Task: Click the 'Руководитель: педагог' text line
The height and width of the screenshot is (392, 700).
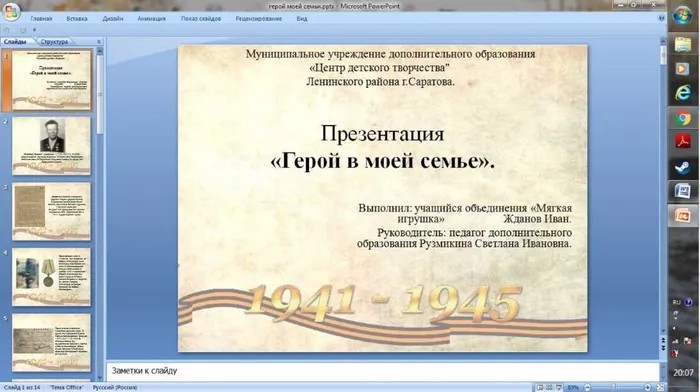Action: [x=464, y=238]
